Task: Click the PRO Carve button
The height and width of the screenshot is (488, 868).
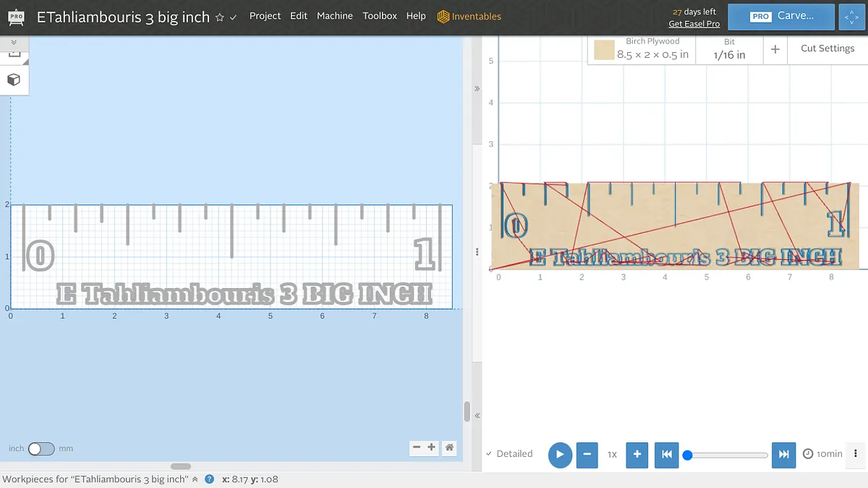Action: 781,16
